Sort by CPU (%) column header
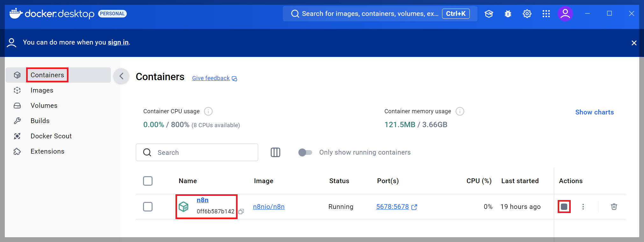644x242 pixels. pos(479,181)
